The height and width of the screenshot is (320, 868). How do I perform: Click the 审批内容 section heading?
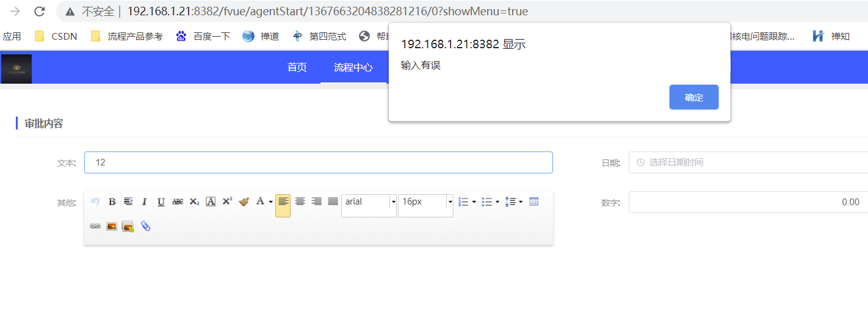[43, 123]
